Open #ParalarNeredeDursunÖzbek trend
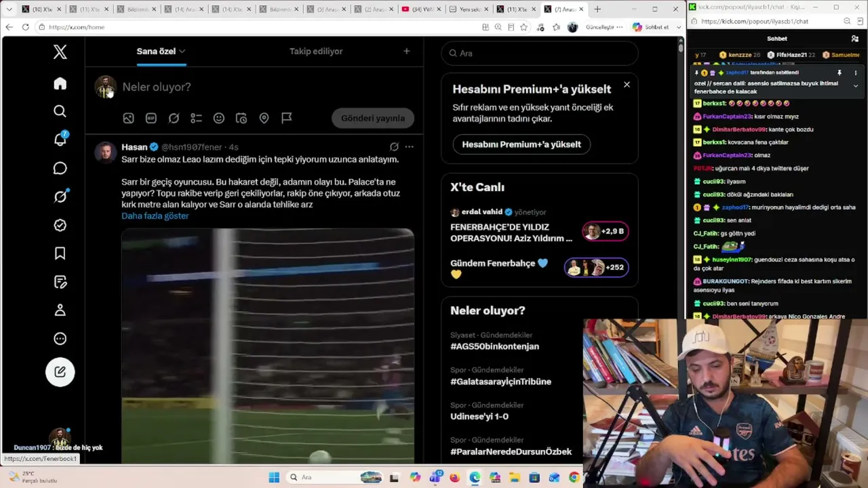The width and height of the screenshot is (868, 488). (x=511, y=451)
